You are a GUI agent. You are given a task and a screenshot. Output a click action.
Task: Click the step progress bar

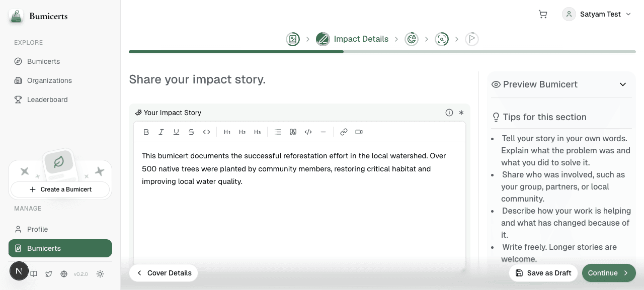click(382, 52)
